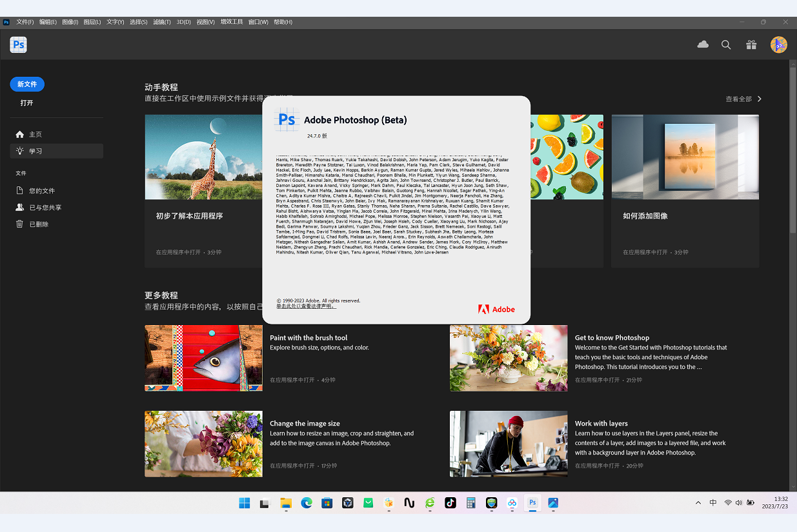
Task: Open the 图层(L) menu
Action: click(92, 22)
